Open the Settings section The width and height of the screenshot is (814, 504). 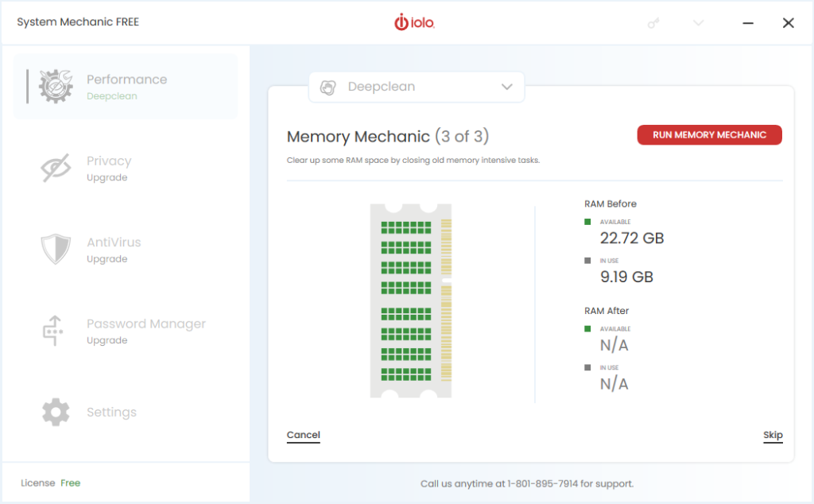[111, 412]
